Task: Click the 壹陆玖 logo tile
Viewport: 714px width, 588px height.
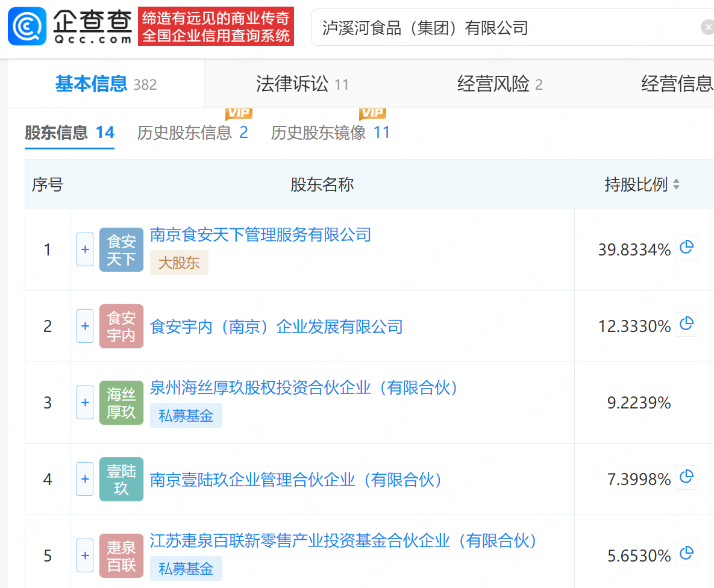Action: 122,479
